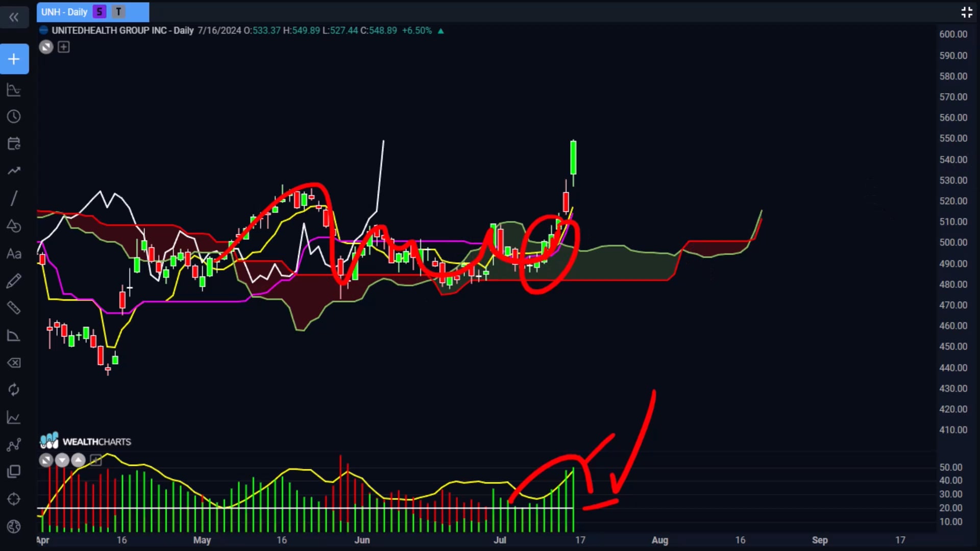Open the indicators curve-chart icon
This screenshot has height=551, width=980.
click(x=14, y=90)
